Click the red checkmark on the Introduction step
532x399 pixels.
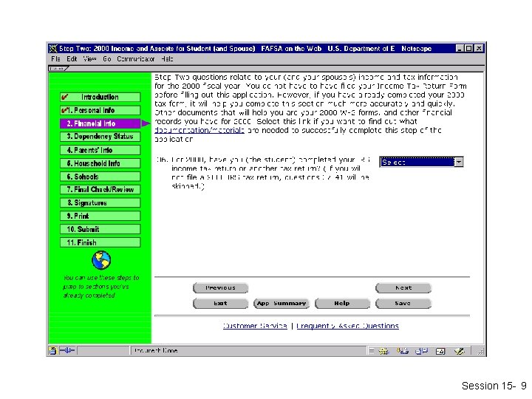tap(65, 97)
